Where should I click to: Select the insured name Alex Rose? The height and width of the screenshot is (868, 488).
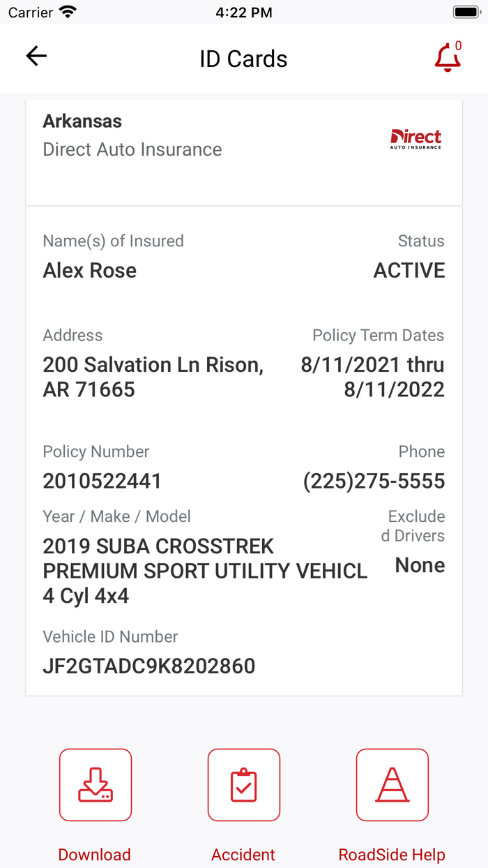pos(89,270)
